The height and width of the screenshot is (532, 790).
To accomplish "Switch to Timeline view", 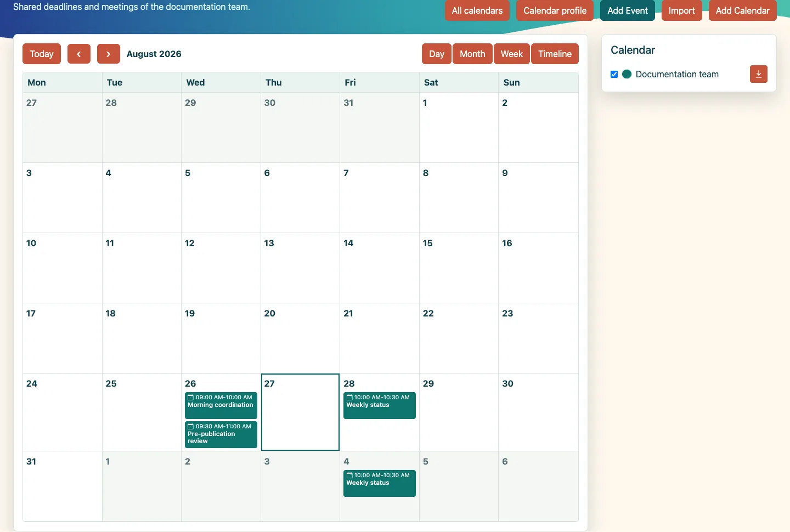I will click(555, 54).
